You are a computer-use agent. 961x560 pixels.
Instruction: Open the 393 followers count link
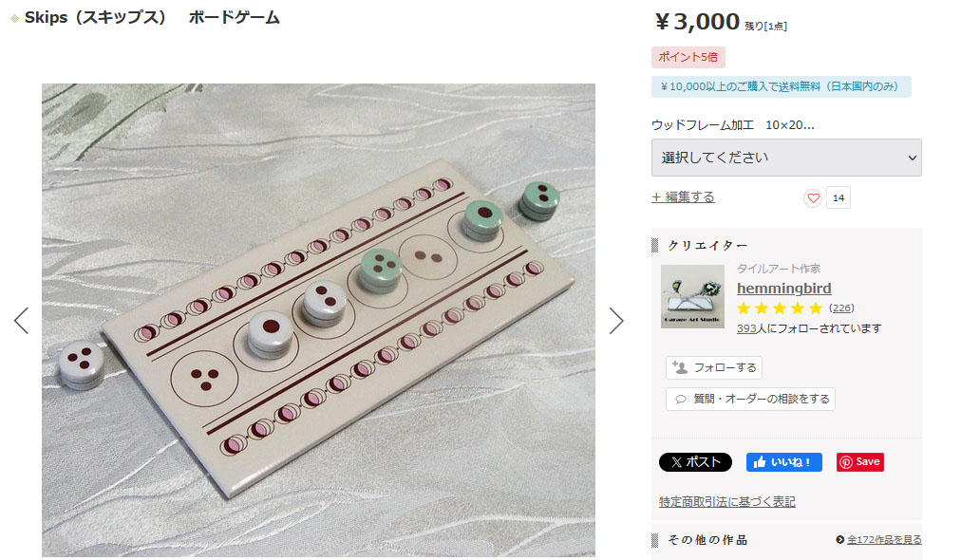click(x=746, y=328)
